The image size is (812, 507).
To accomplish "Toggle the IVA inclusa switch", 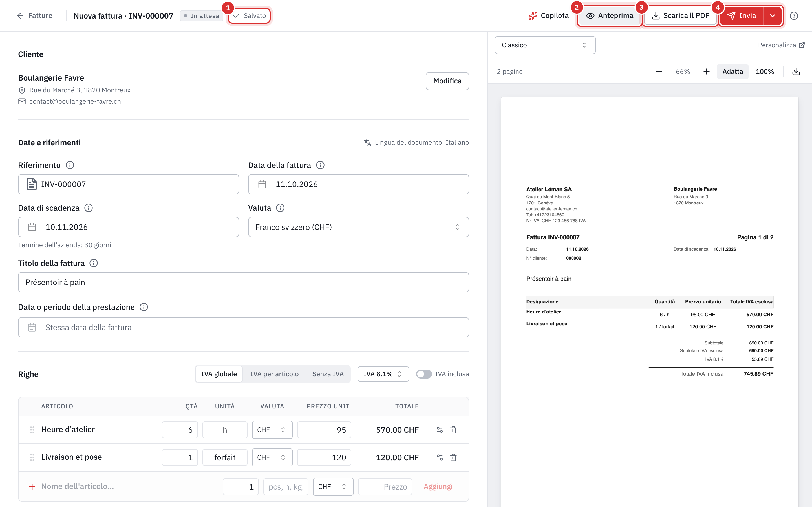I will (x=424, y=374).
